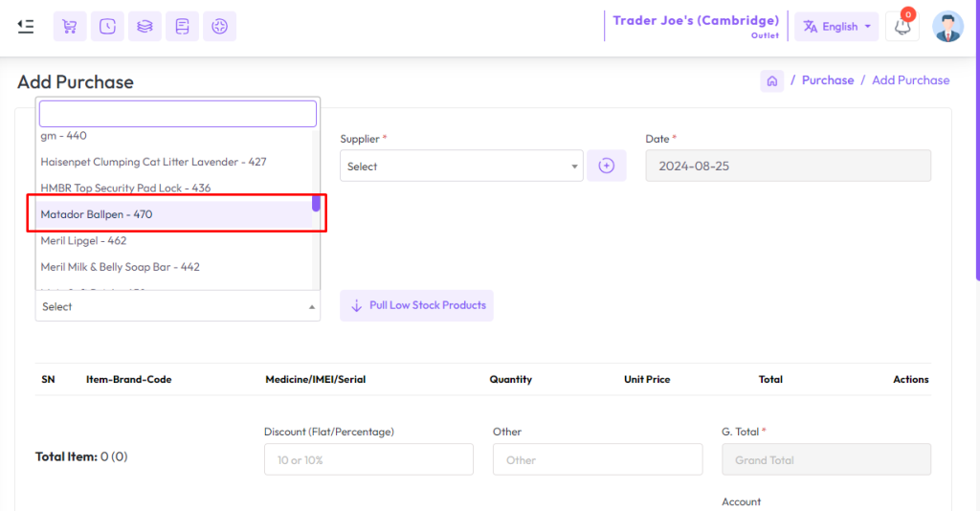Image resolution: width=980 pixels, height=511 pixels.
Task: Click the Total Item: 0 (0) text
Action: tap(81, 456)
